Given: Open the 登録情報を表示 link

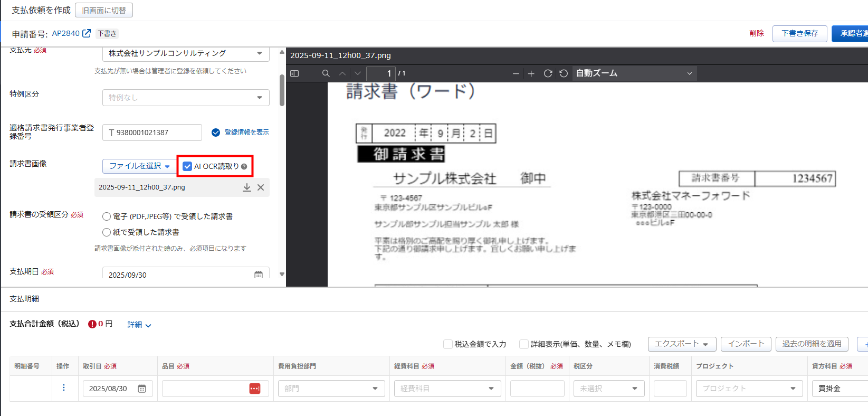Looking at the screenshot, I should [246, 133].
